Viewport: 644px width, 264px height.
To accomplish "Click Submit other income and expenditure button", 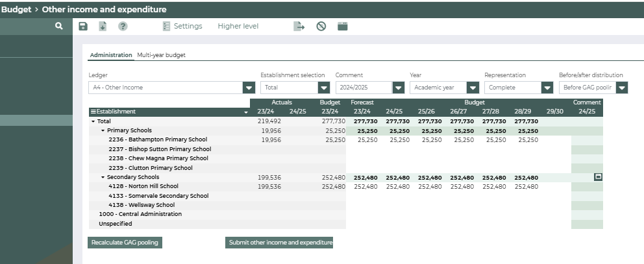I will [279, 243].
